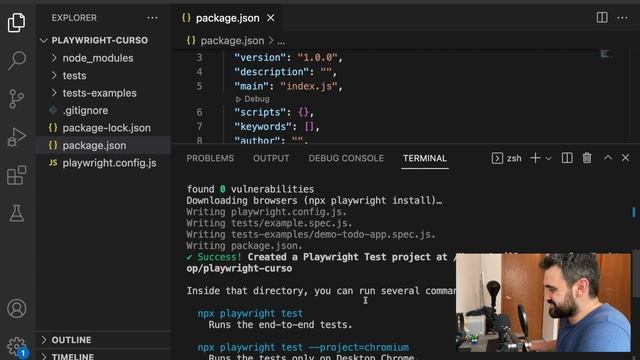
Task: Click 'Runs the end-to-end tests.' line
Action: click(280, 325)
